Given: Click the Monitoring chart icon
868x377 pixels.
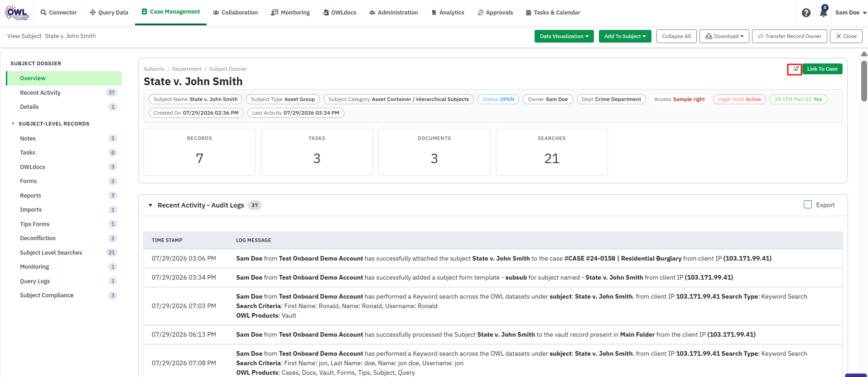Looking at the screenshot, I should (x=275, y=13).
